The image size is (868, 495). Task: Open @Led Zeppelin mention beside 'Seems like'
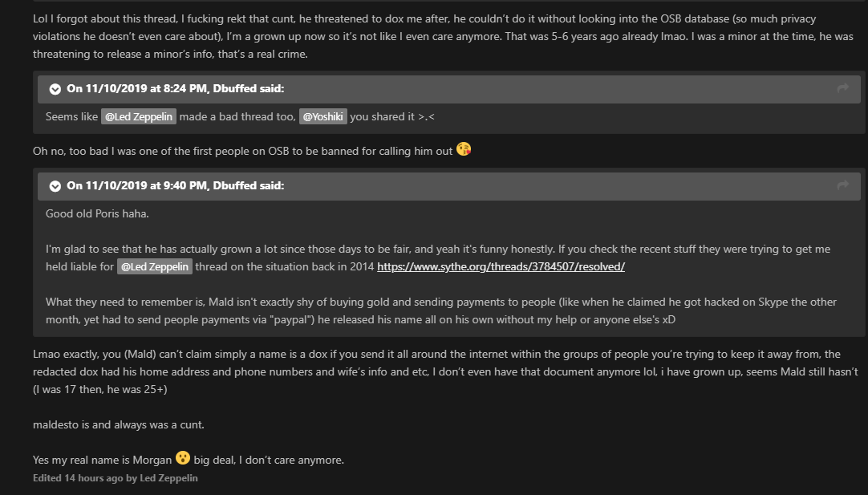pyautogui.click(x=139, y=116)
